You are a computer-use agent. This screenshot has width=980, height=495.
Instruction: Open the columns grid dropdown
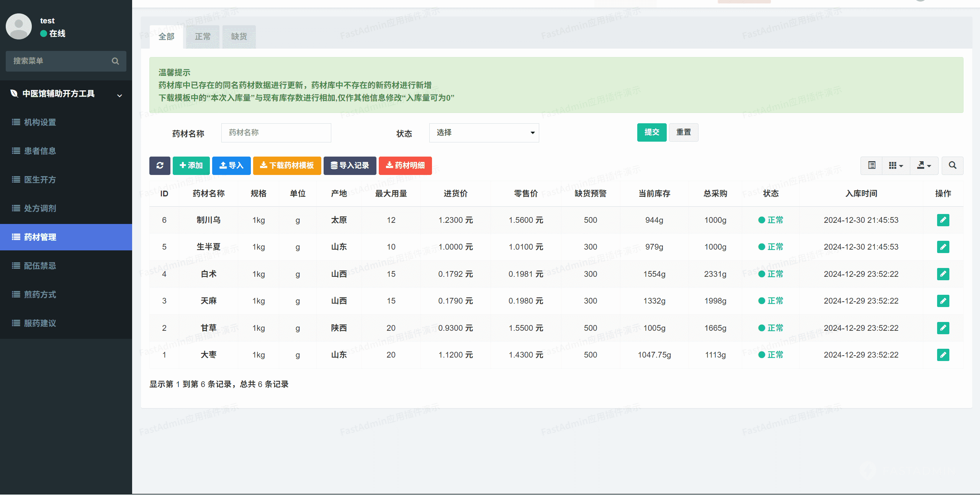click(895, 165)
